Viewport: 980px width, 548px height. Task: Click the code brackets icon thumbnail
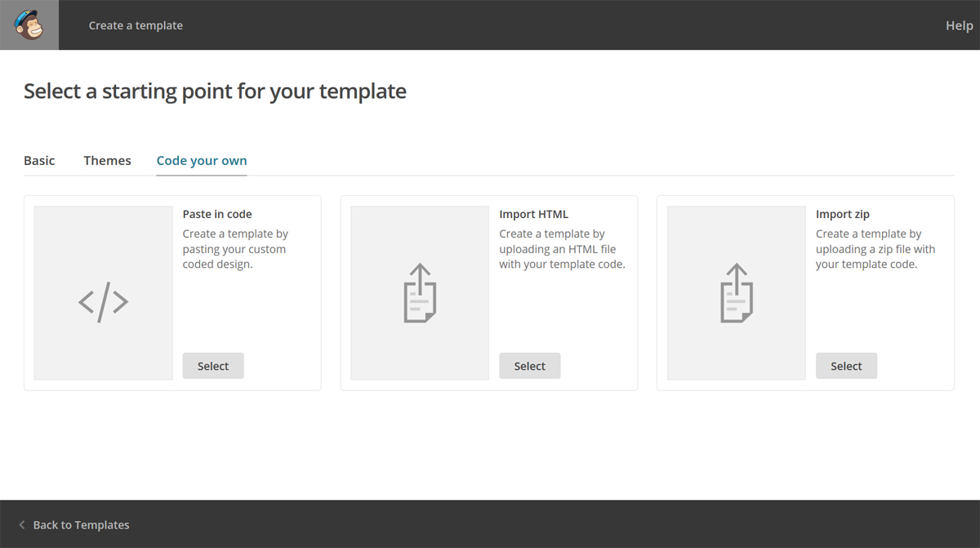point(103,301)
